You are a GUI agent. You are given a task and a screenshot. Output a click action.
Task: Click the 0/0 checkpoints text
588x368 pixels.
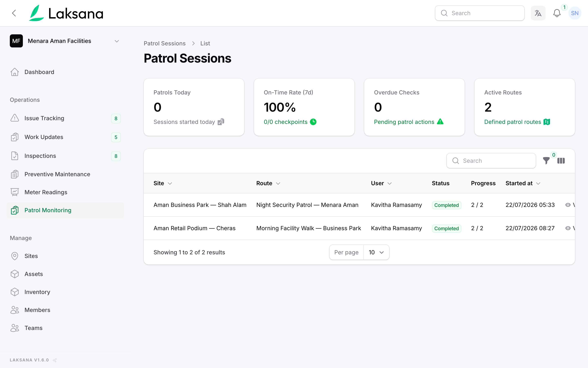click(285, 122)
